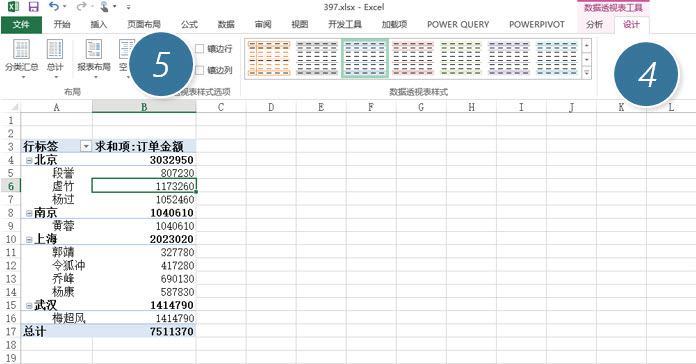Screen dimensions: 696x364
Task: Click the Redo arrow icon
Action: tap(81, 6)
